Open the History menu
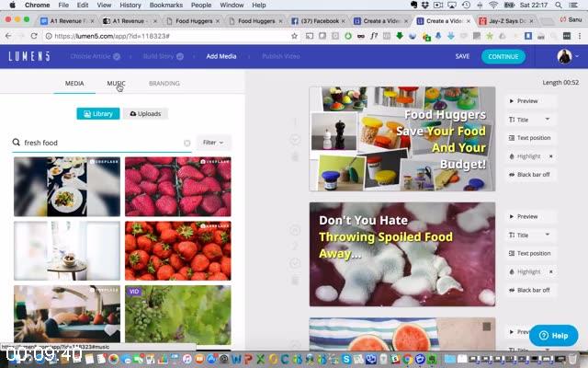 tap(130, 6)
